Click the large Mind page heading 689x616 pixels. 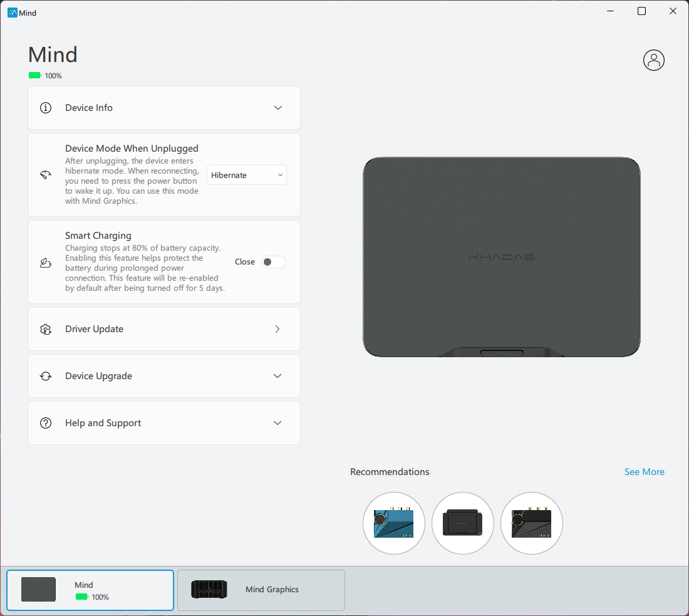[53, 55]
